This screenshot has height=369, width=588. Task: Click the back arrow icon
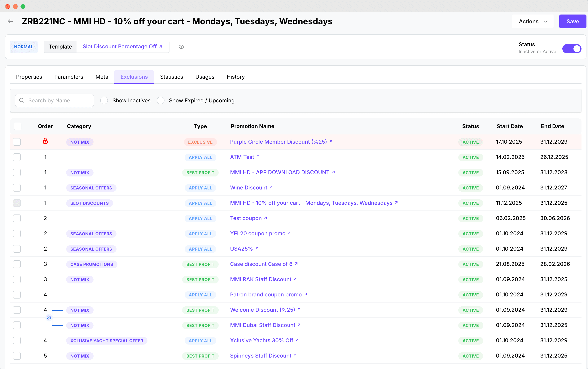[10, 21]
